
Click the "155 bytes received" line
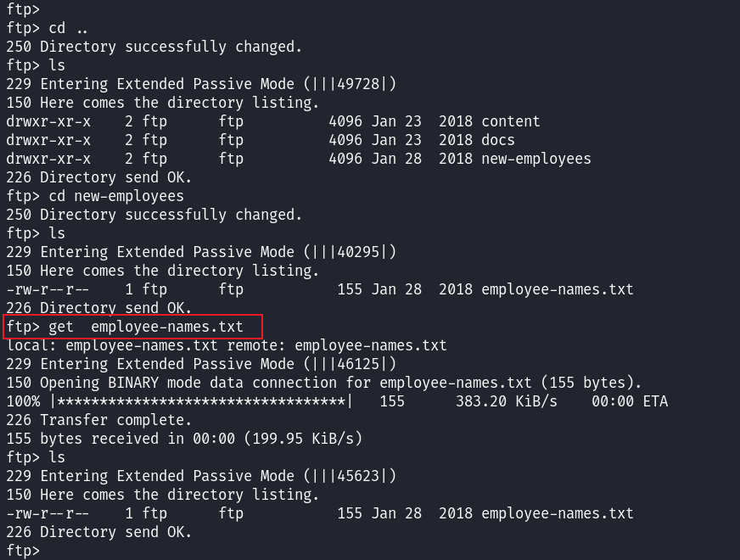coord(183,439)
